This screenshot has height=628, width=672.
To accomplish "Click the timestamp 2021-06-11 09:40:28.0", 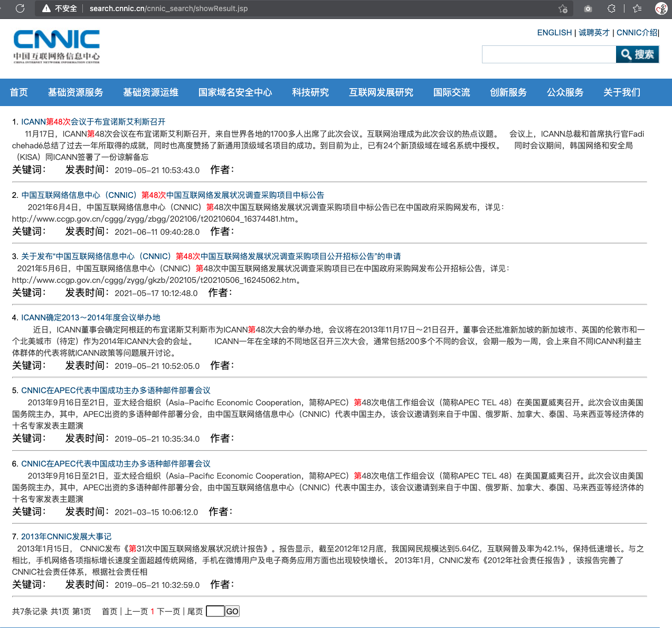I will coord(157,232).
